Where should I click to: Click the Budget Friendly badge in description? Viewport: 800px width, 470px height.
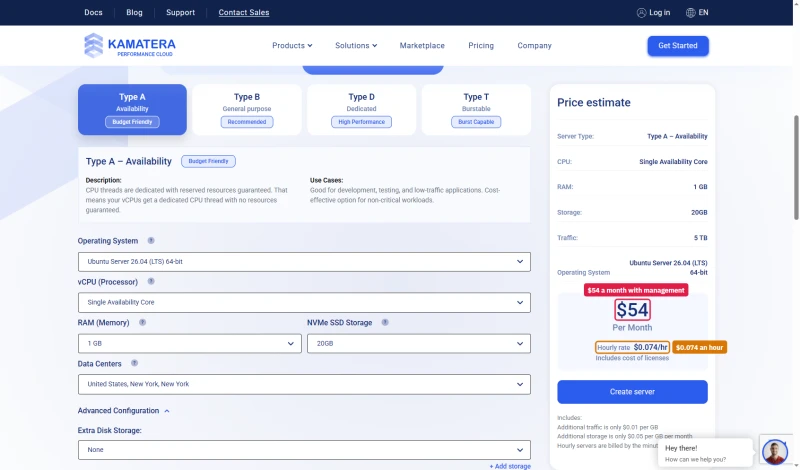(208, 161)
